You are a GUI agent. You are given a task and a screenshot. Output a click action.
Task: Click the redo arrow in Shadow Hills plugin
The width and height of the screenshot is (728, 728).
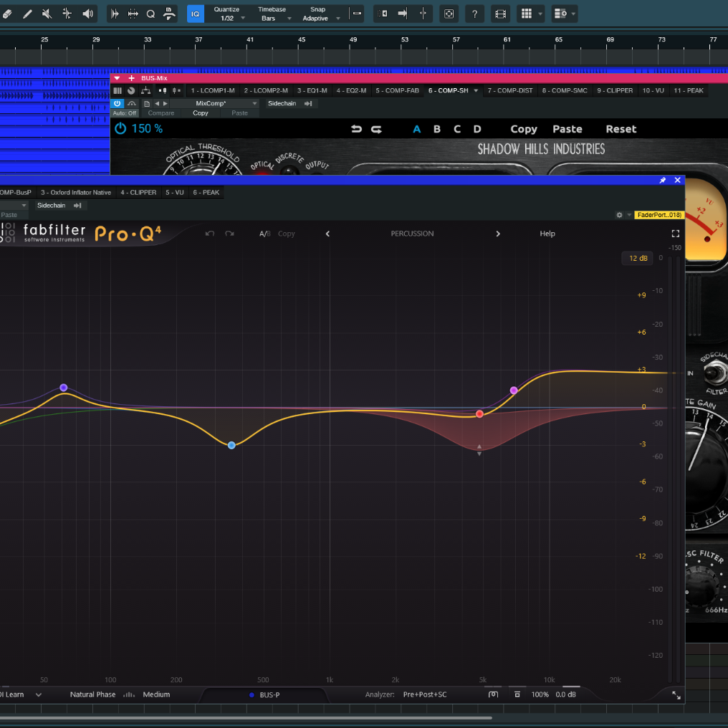tap(376, 129)
